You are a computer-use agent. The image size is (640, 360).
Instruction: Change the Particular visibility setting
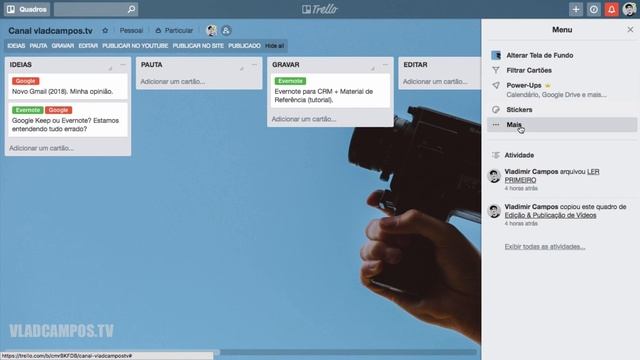click(174, 31)
